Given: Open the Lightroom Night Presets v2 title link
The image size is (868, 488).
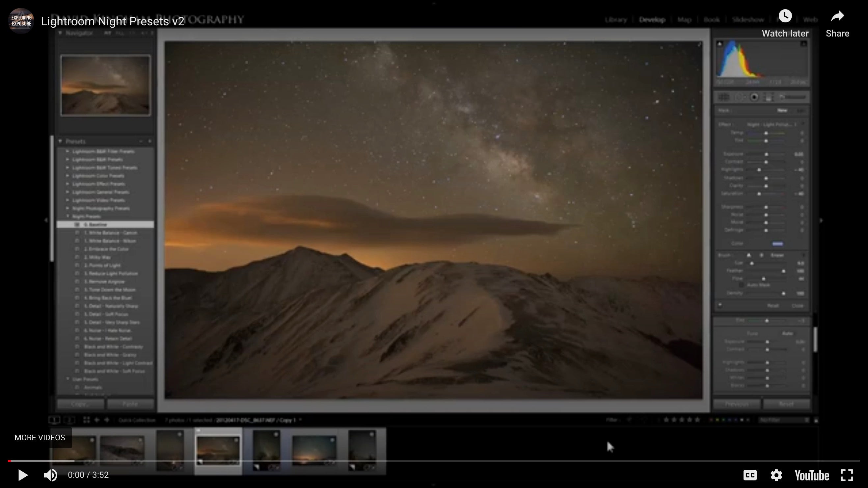Looking at the screenshot, I should 113,21.
